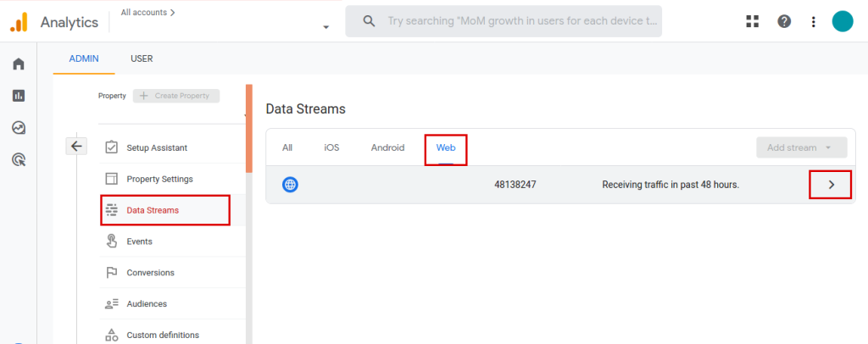This screenshot has height=344, width=868.
Task: Click the Help question mark icon
Action: point(784,21)
